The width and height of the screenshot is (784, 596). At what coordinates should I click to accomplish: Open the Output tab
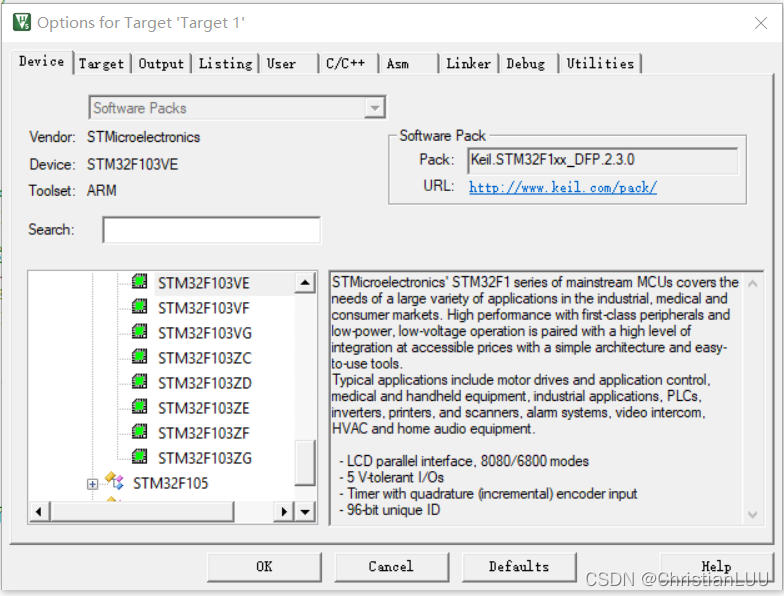click(161, 64)
